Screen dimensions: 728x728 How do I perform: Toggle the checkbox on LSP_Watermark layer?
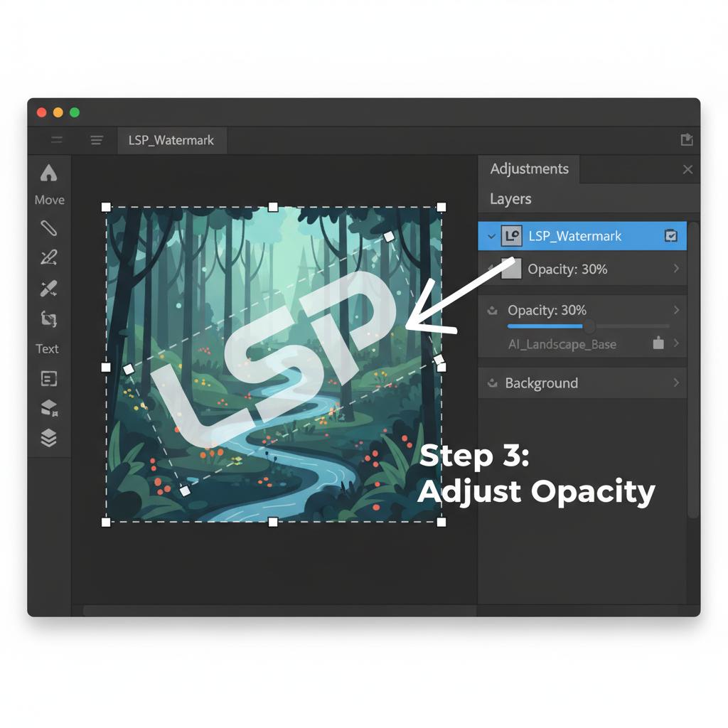670,235
